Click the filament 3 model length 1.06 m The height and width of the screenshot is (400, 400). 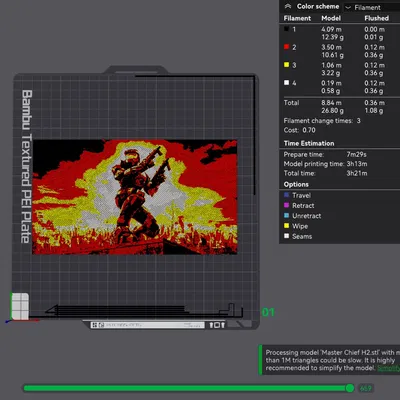331,65
